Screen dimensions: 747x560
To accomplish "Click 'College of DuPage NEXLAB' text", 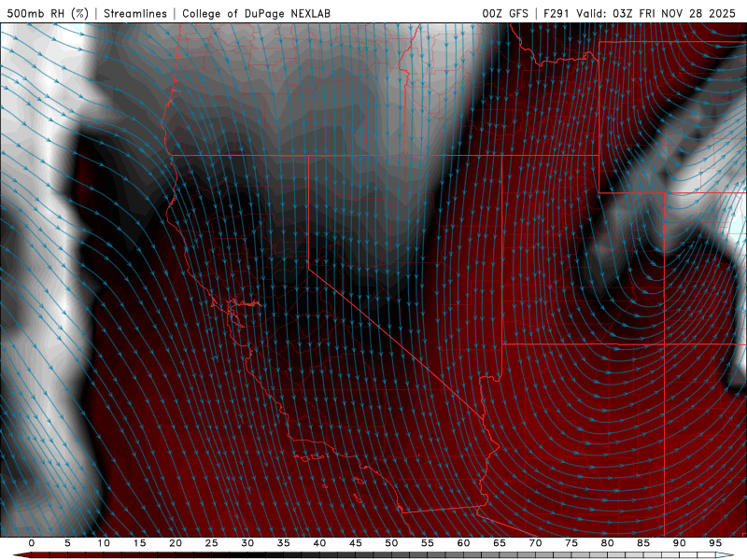I will coord(256,13).
